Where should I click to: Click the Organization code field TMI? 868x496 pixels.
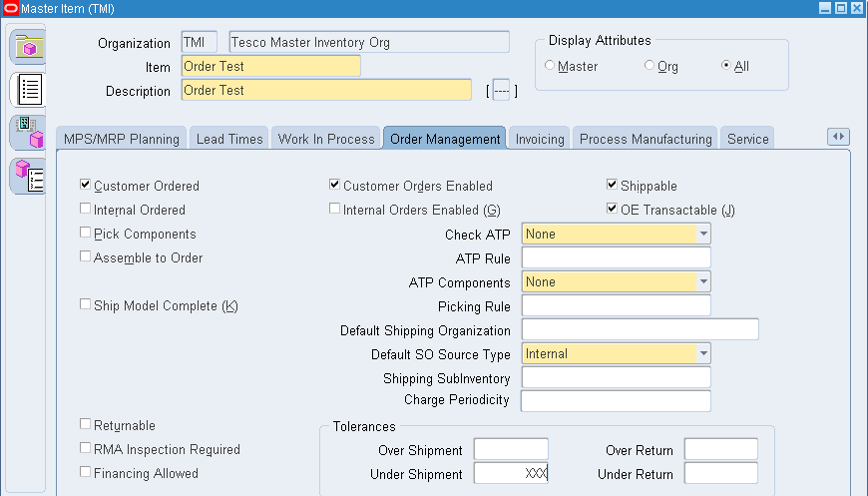199,42
